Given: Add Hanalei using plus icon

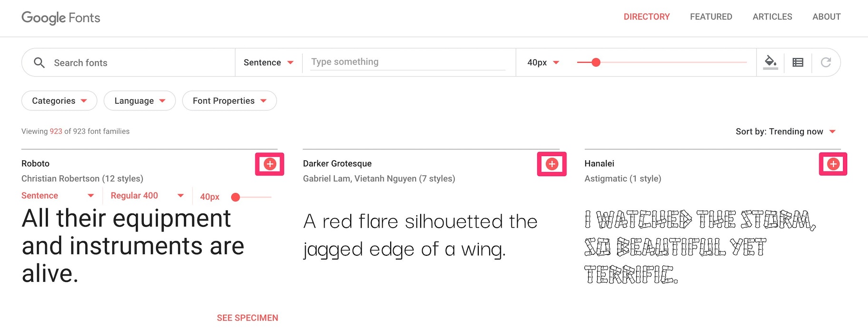Looking at the screenshot, I should (x=833, y=164).
